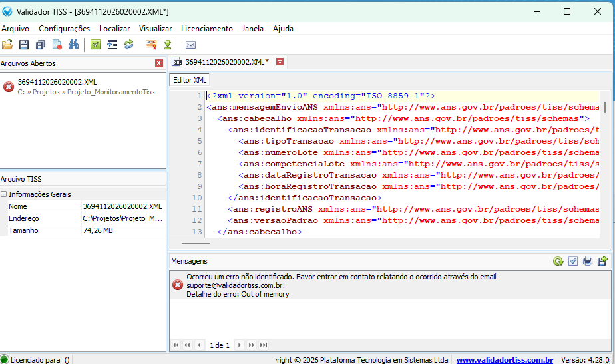
Task: Go to the next messages page
Action: [x=240, y=345]
